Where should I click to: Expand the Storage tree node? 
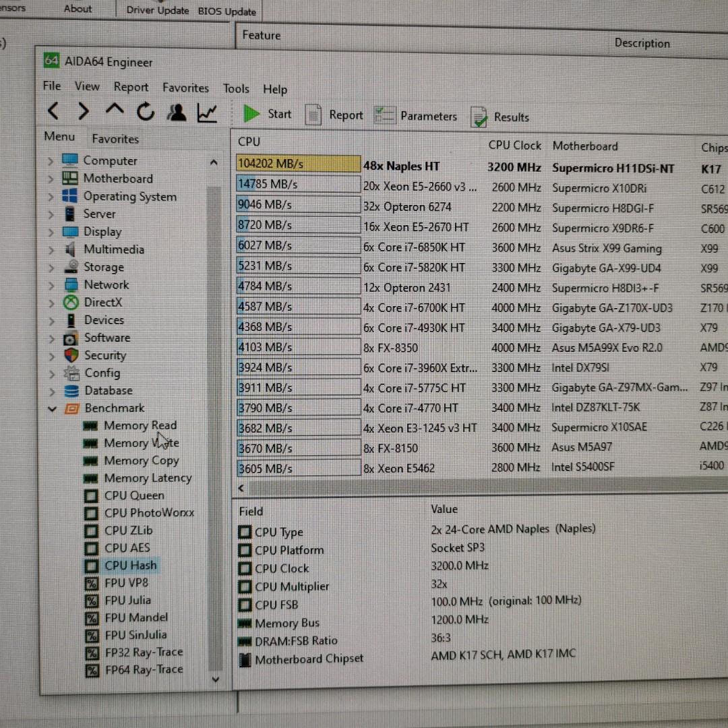[x=51, y=268]
